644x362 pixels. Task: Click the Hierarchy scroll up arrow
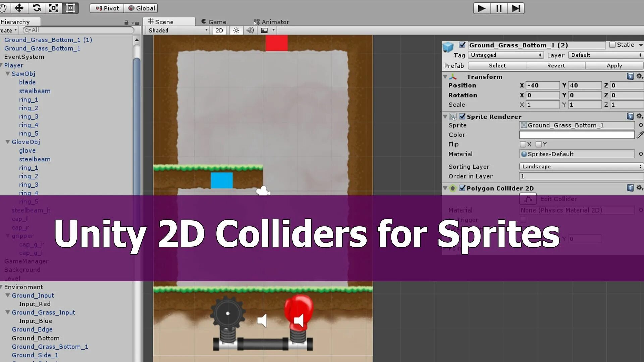point(137,39)
